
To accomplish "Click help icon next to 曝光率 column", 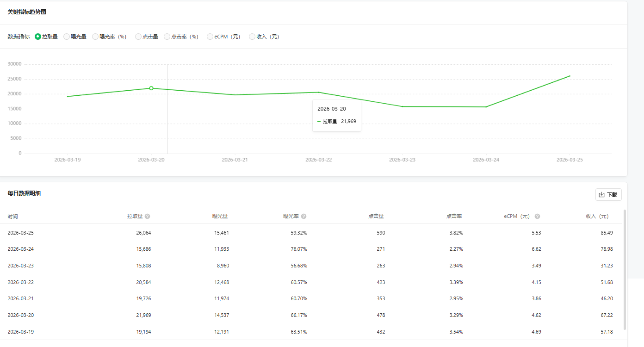I will tap(303, 216).
